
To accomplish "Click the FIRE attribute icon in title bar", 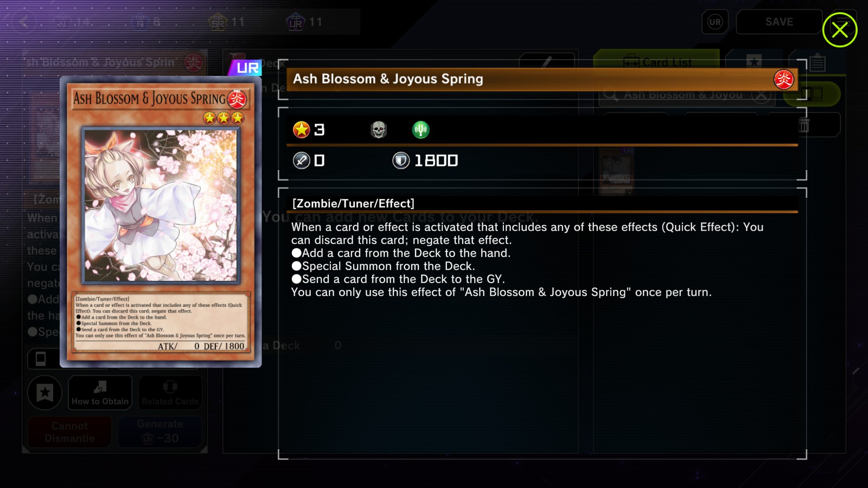I will tap(783, 80).
